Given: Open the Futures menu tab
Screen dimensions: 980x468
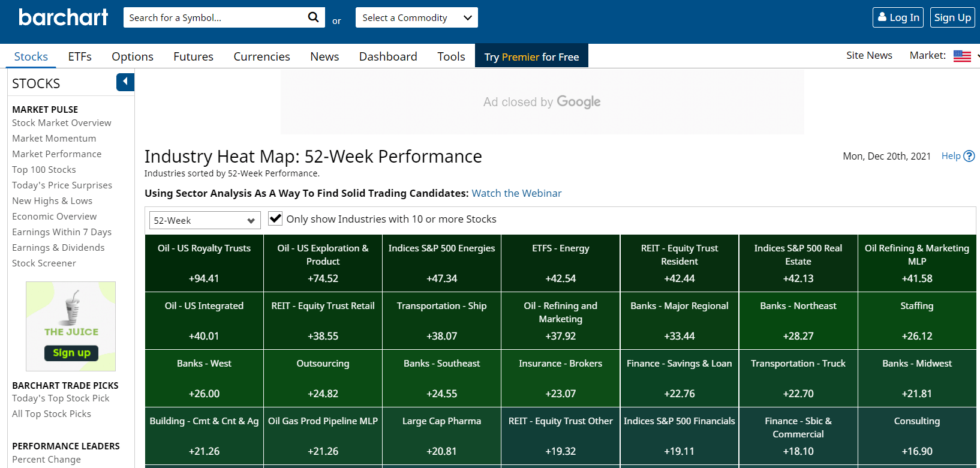Looking at the screenshot, I should point(193,56).
